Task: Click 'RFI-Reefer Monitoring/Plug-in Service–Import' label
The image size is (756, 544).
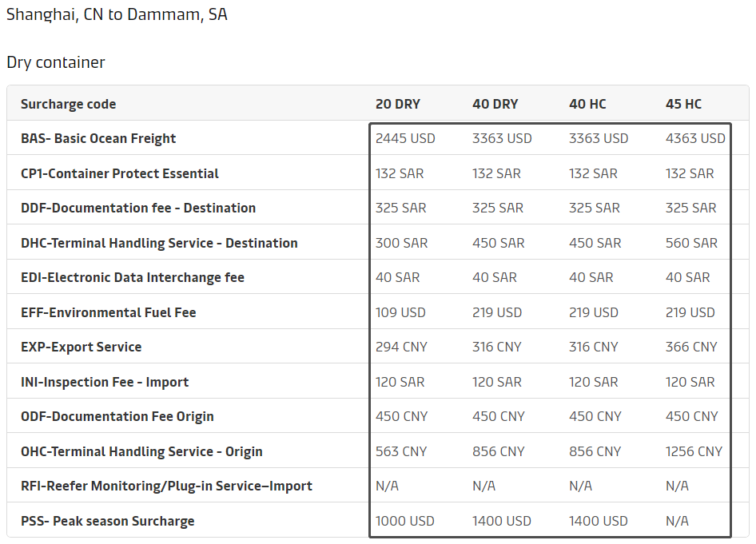Action: tap(166, 486)
